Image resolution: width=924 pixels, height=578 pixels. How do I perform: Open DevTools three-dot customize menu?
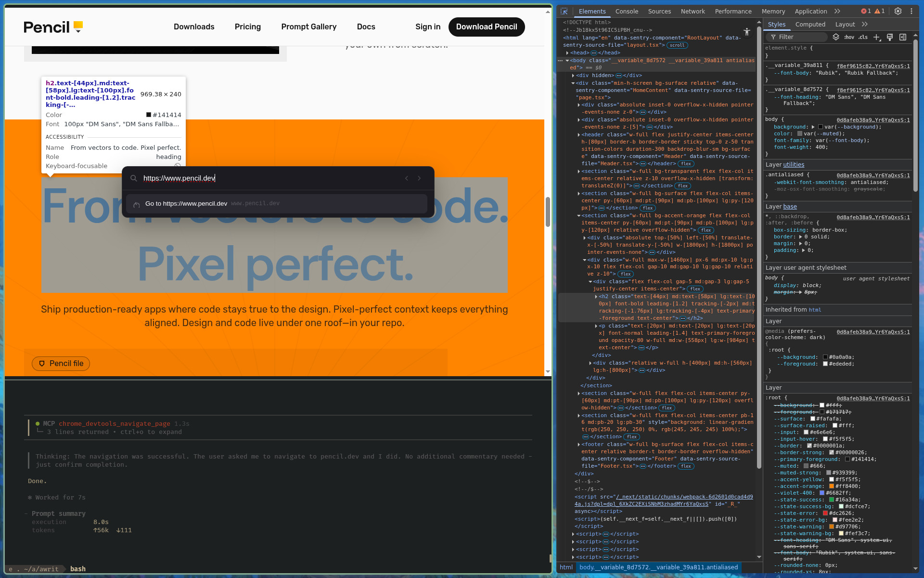click(911, 11)
